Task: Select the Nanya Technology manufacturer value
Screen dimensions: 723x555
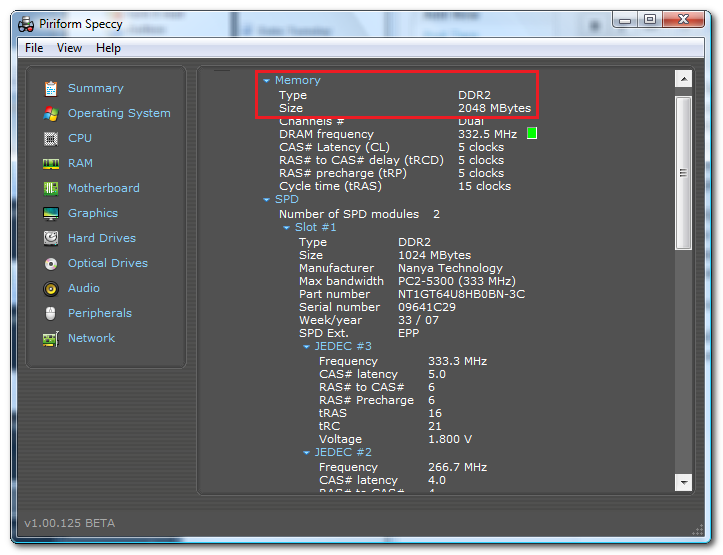Action: [x=450, y=268]
